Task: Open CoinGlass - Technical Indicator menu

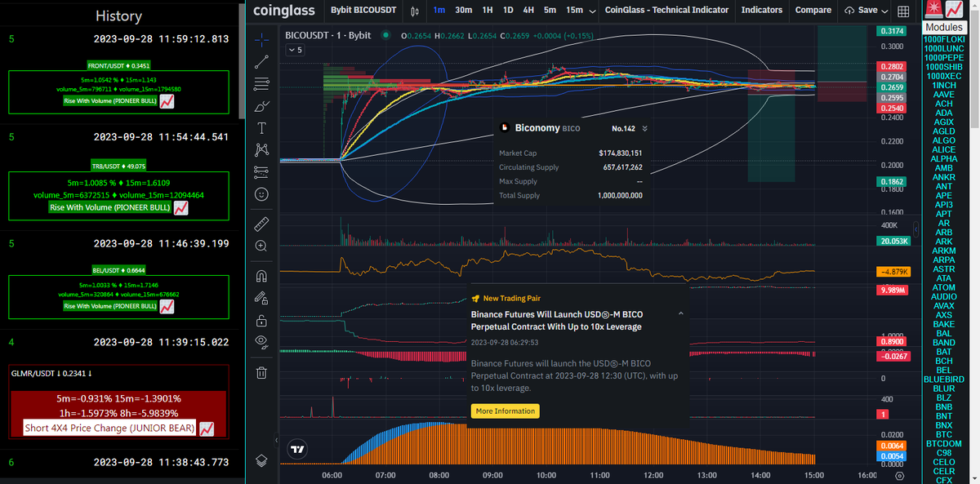Action: [x=666, y=11]
